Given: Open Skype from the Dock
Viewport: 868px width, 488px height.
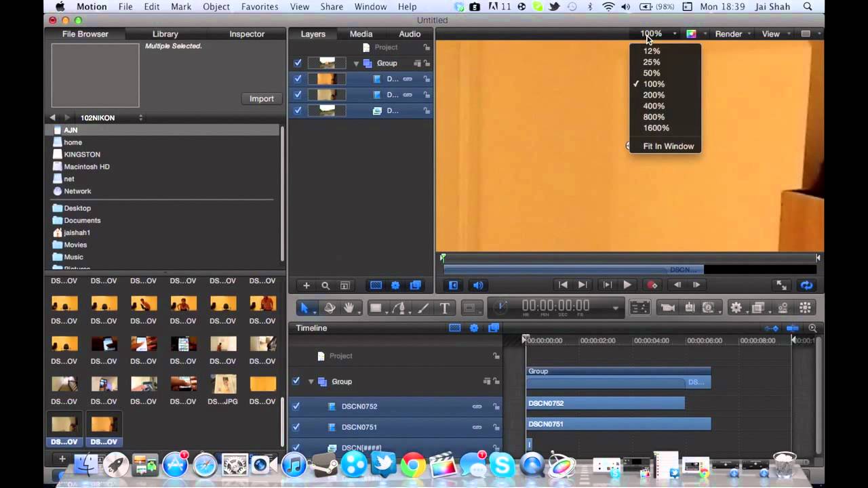Looking at the screenshot, I should (502, 465).
